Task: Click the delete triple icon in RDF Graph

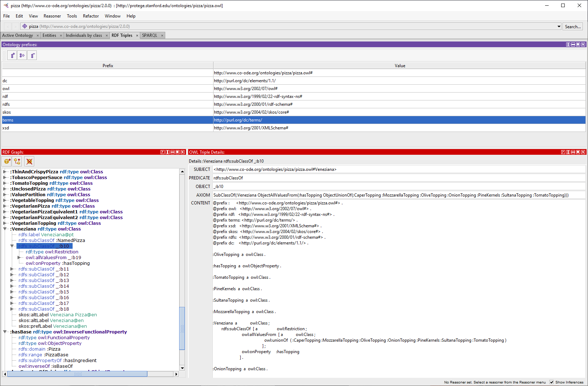Action: click(29, 162)
